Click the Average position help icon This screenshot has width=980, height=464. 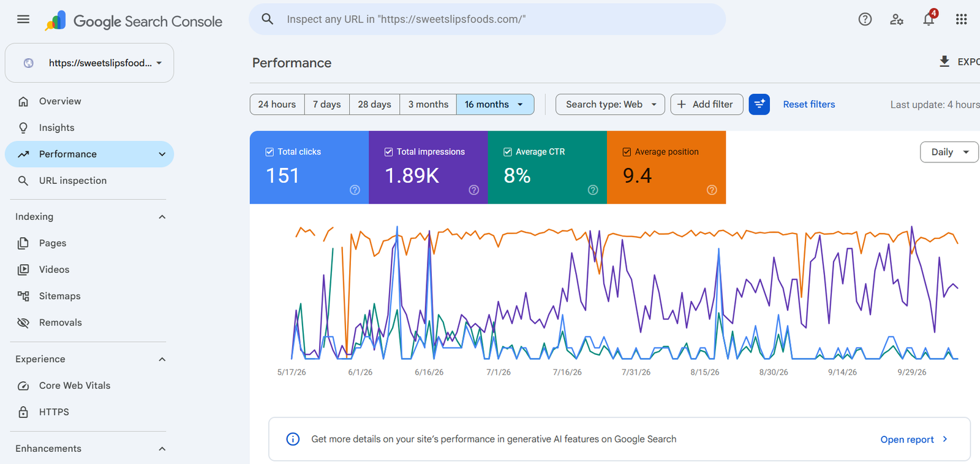[712, 190]
